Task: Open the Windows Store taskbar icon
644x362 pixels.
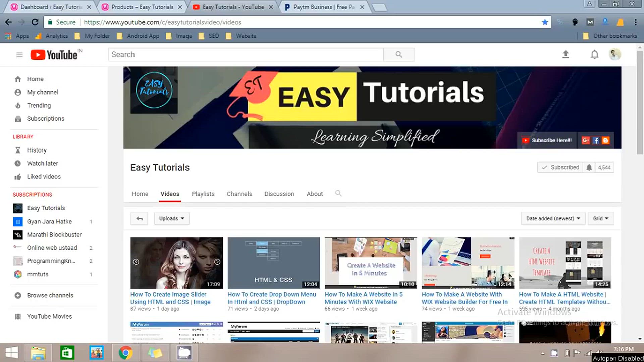Action: point(67,353)
